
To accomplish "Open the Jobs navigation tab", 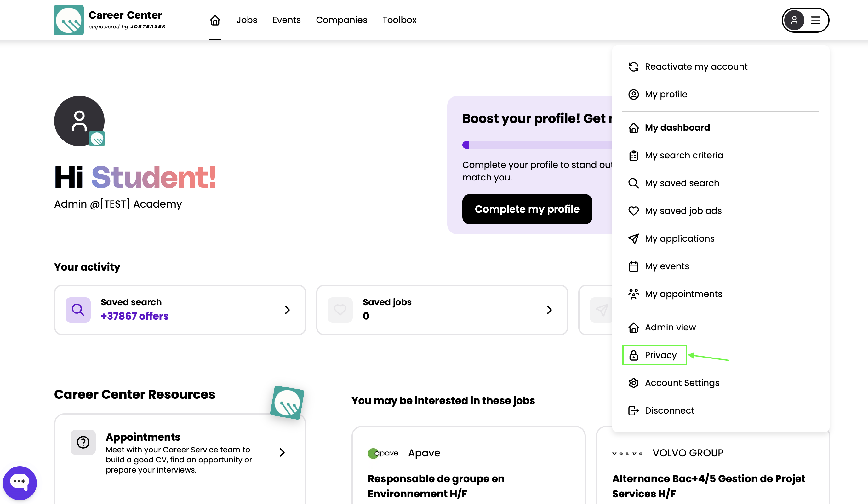I will coord(247,20).
